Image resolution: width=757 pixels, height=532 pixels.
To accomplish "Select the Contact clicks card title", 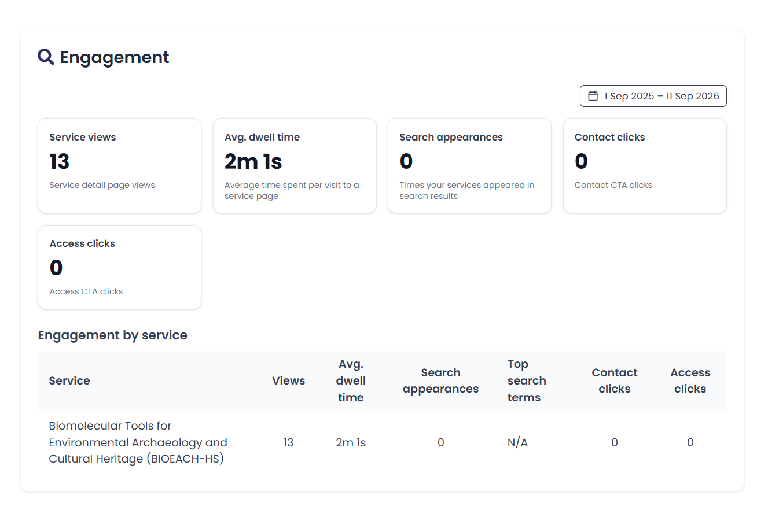I will pos(610,137).
